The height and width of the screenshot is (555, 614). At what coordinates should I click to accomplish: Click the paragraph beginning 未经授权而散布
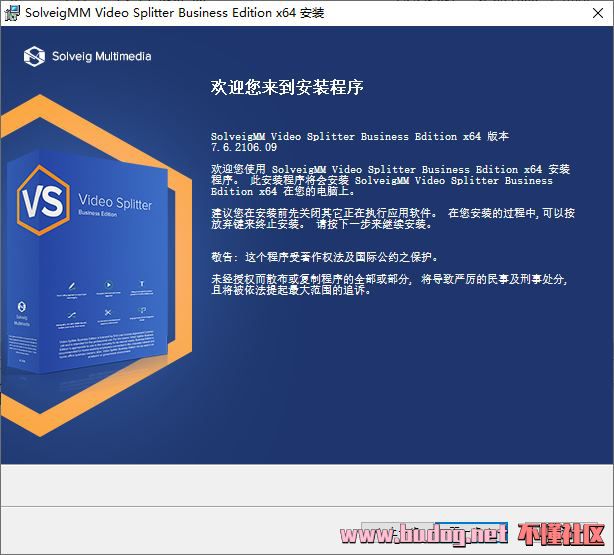click(389, 284)
